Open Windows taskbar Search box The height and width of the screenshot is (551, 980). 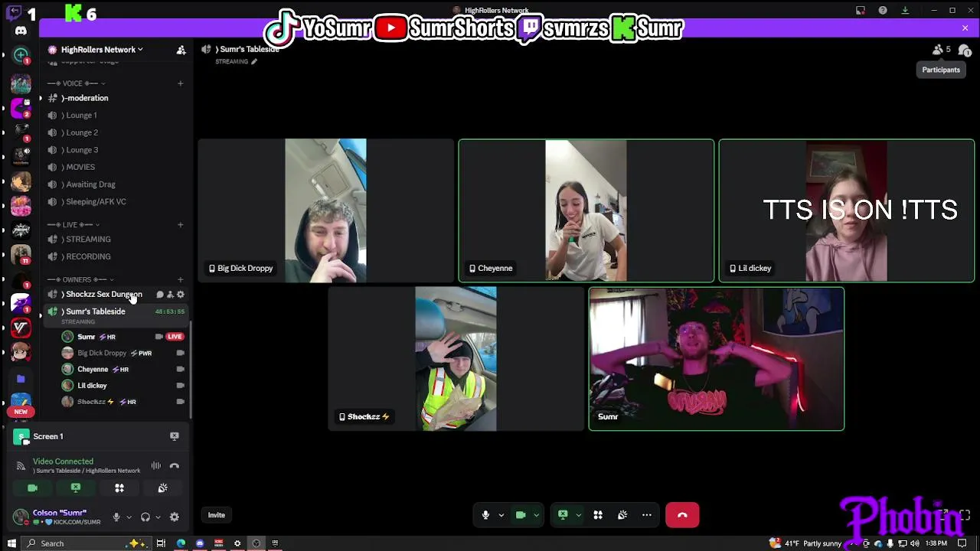click(86, 543)
